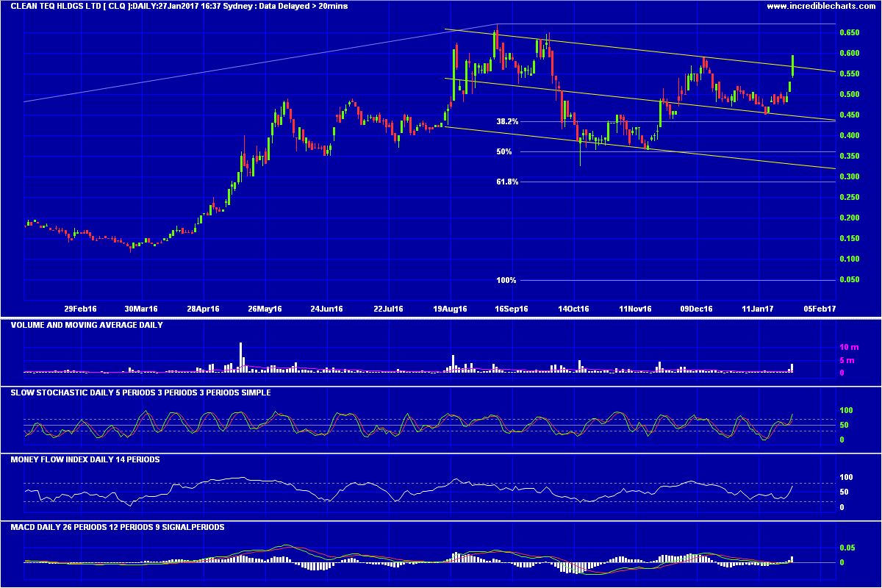Click the 0.300 price axis label
The width and height of the screenshot is (882, 588).
pyautogui.click(x=849, y=177)
